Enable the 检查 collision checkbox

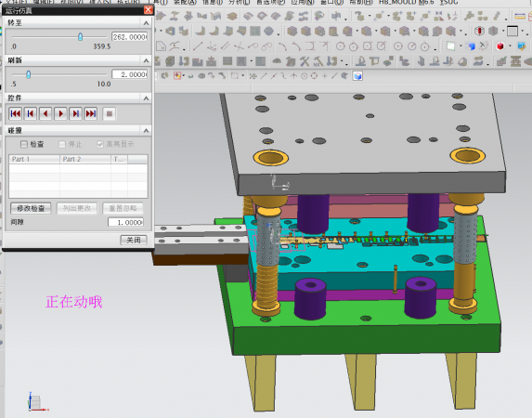point(24,144)
